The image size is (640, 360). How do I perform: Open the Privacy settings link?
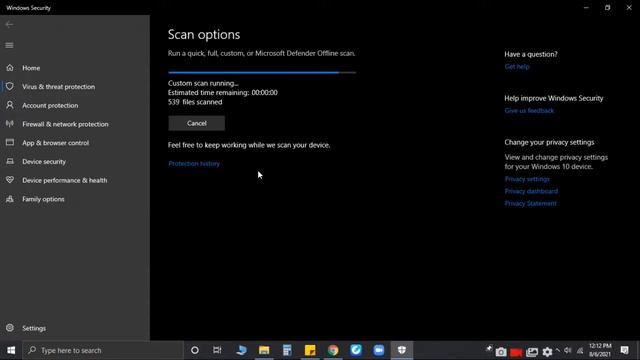[x=527, y=179]
